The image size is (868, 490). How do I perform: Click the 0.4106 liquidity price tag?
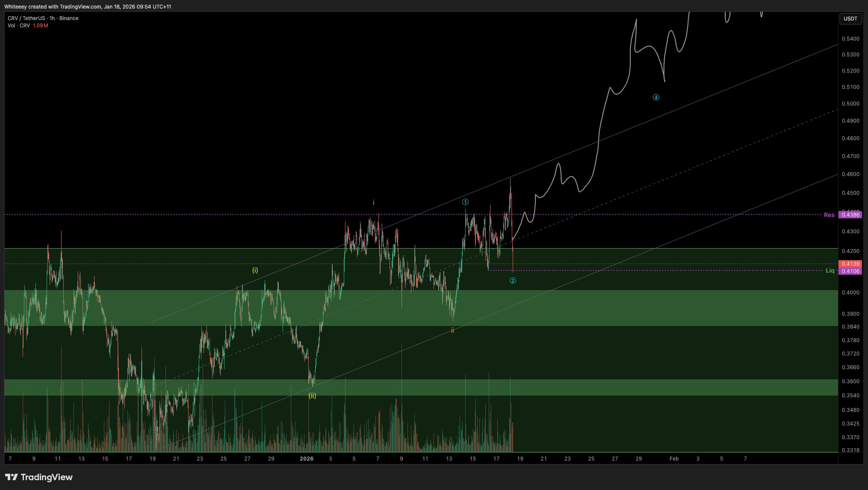850,271
